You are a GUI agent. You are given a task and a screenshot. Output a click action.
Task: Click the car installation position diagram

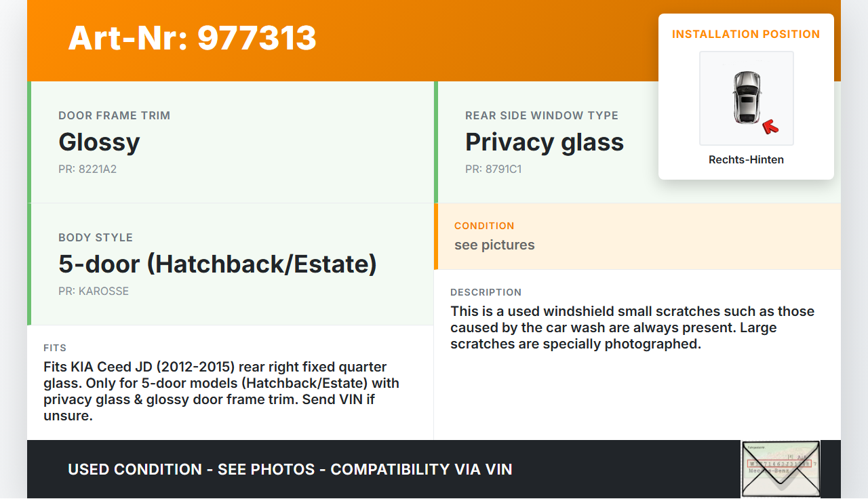(x=746, y=98)
